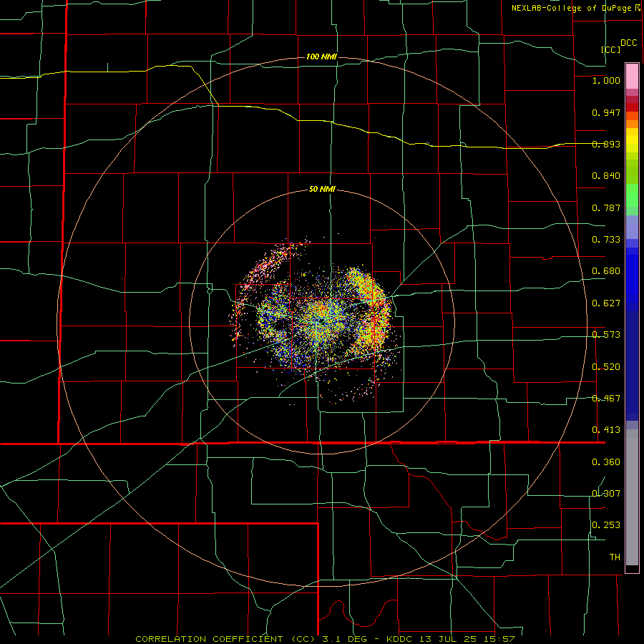644x644 pixels.
Task: Click the 100 NMI range ring label
Action: (x=321, y=57)
